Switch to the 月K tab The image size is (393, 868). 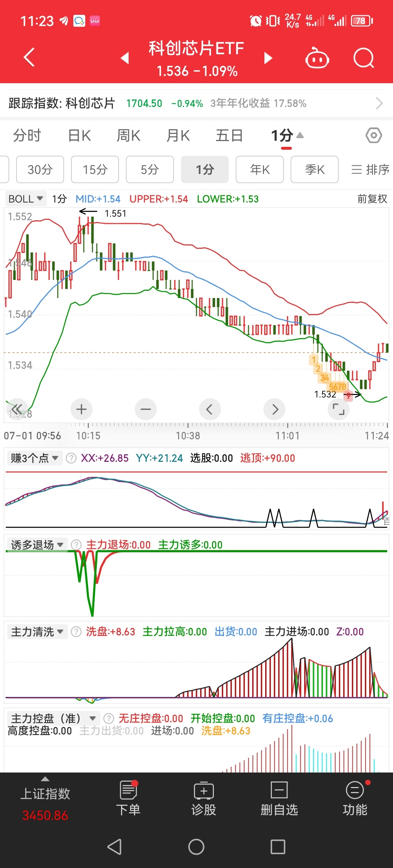(x=178, y=136)
